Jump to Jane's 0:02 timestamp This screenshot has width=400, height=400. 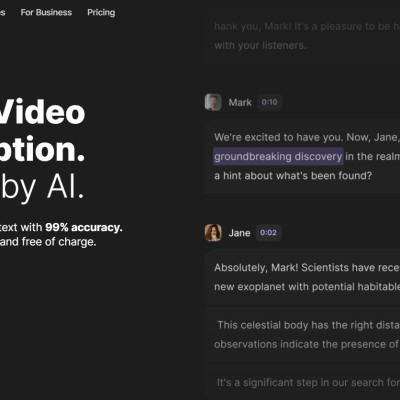(x=268, y=233)
